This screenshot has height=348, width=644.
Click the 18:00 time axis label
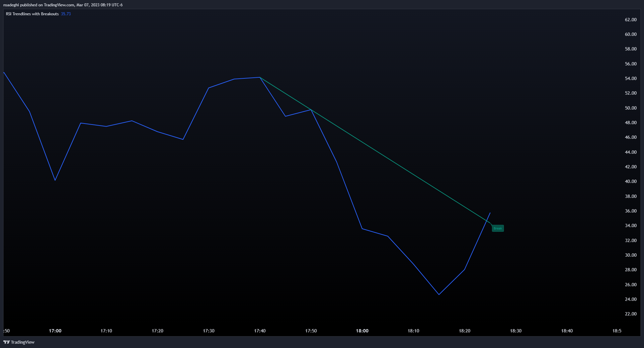362,331
